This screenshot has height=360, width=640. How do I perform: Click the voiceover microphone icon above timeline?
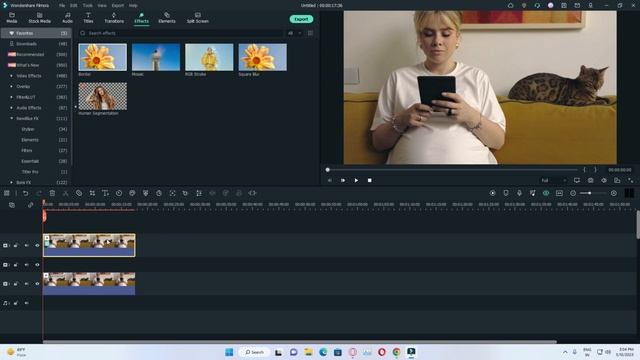tap(519, 193)
